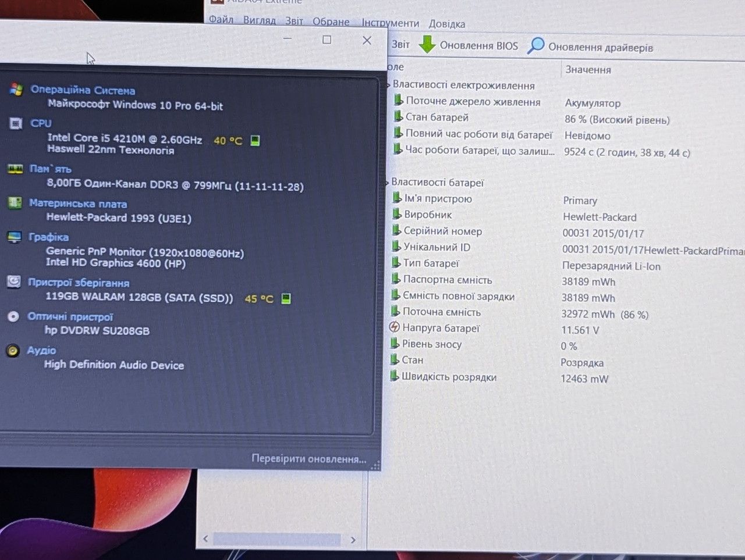The width and height of the screenshot is (745, 560).
Task: Collapse the Властивості електроживлення group
Action: [x=389, y=85]
